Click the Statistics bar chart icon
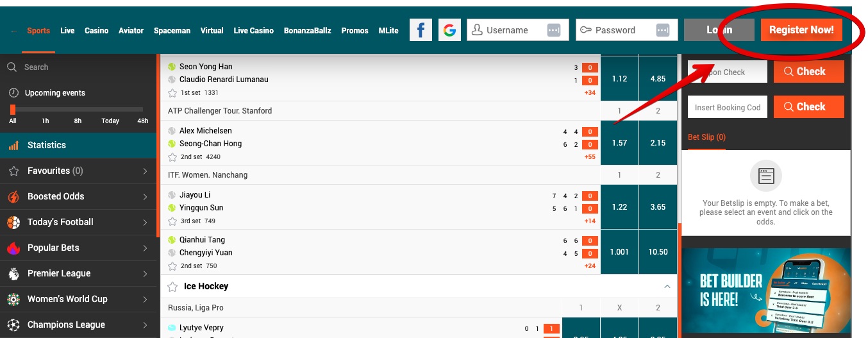 pos(13,146)
